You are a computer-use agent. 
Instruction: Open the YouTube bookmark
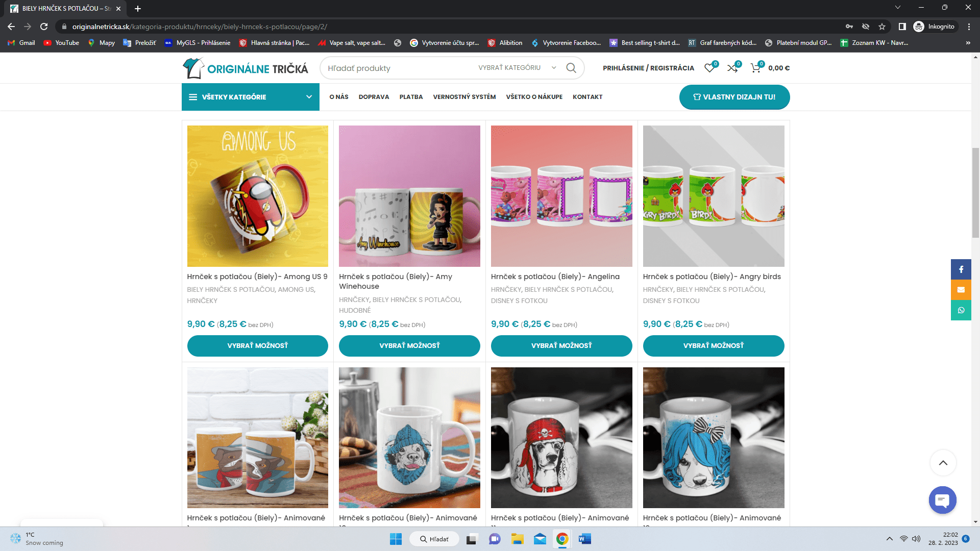pyautogui.click(x=61, y=43)
